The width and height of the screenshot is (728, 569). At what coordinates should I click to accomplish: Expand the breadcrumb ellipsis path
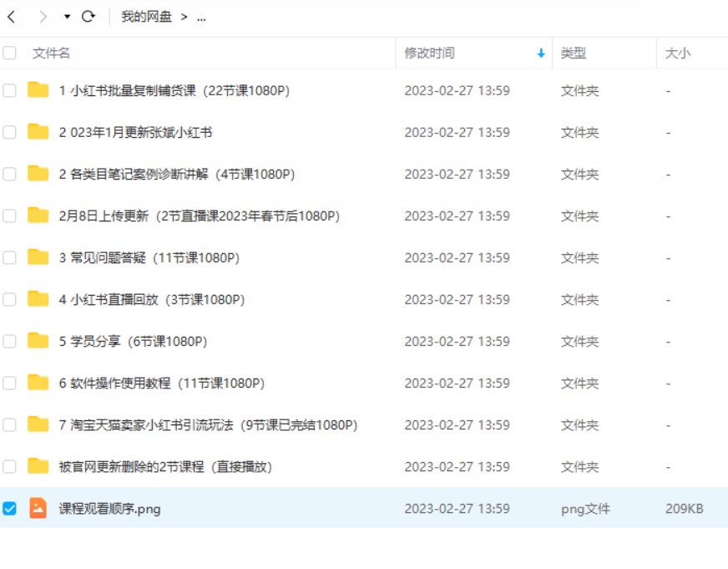(x=201, y=18)
